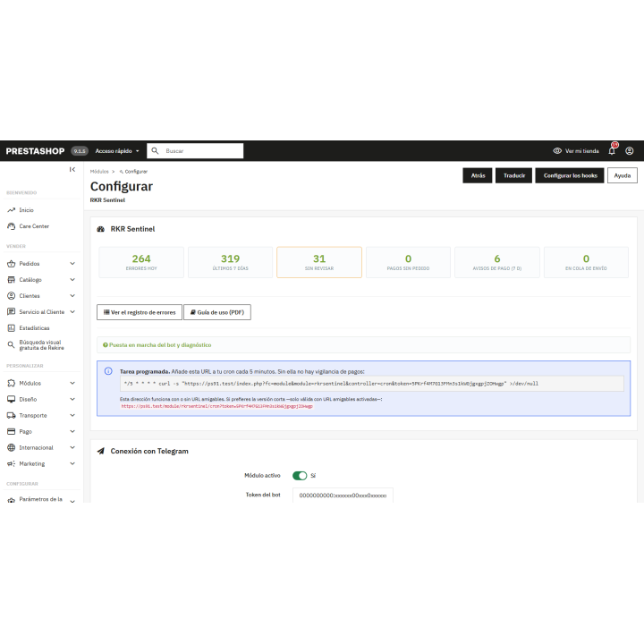Image resolution: width=644 pixels, height=644 pixels.
Task: Expand the Diseño submenu chevron
Action: 72,399
